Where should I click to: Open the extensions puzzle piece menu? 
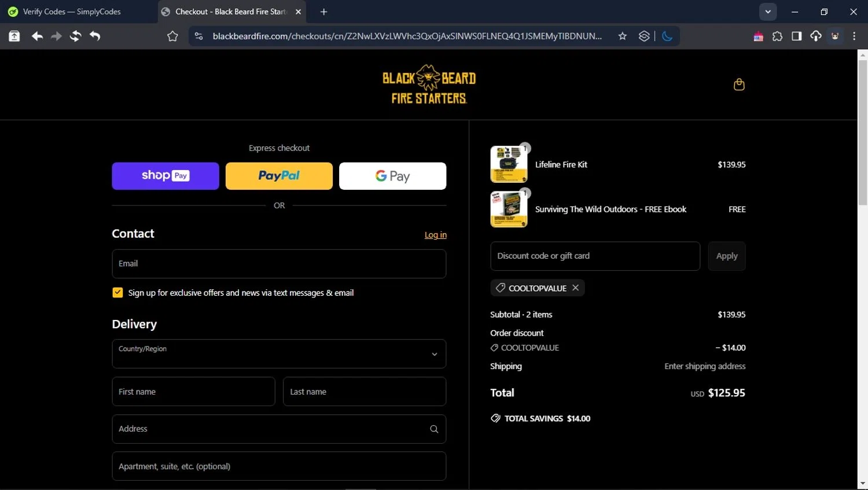[777, 36]
